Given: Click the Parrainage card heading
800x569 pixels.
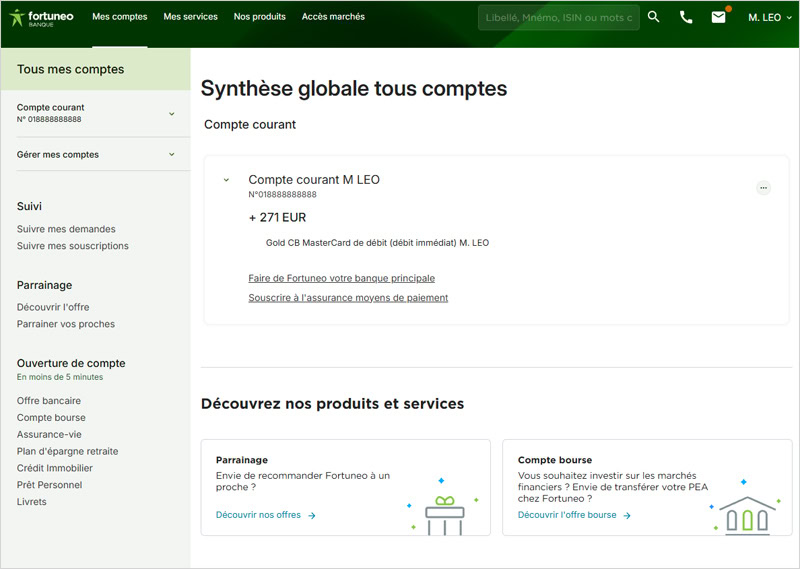Looking at the screenshot, I should click(x=242, y=460).
